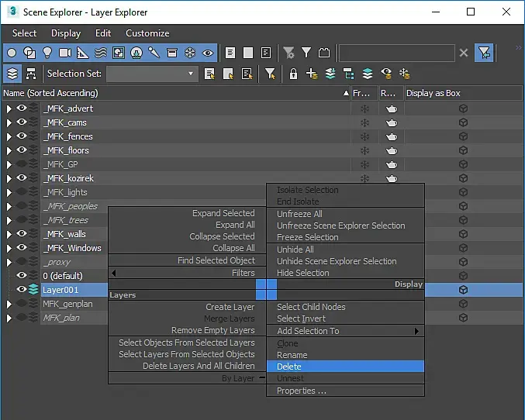Toggle visibility eye of _MFK_fences layer
The width and height of the screenshot is (525, 420).
pos(22,136)
